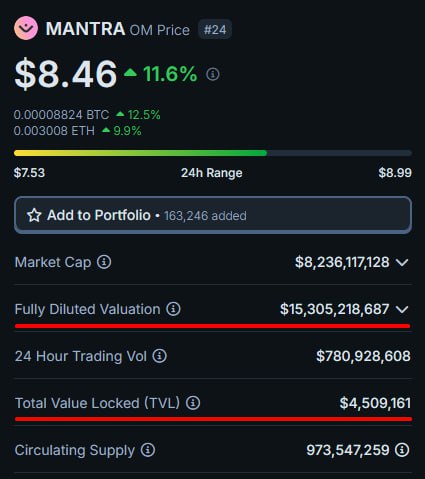This screenshot has width=425, height=479.
Task: Select the $8.46 price value
Action: (x=66, y=74)
